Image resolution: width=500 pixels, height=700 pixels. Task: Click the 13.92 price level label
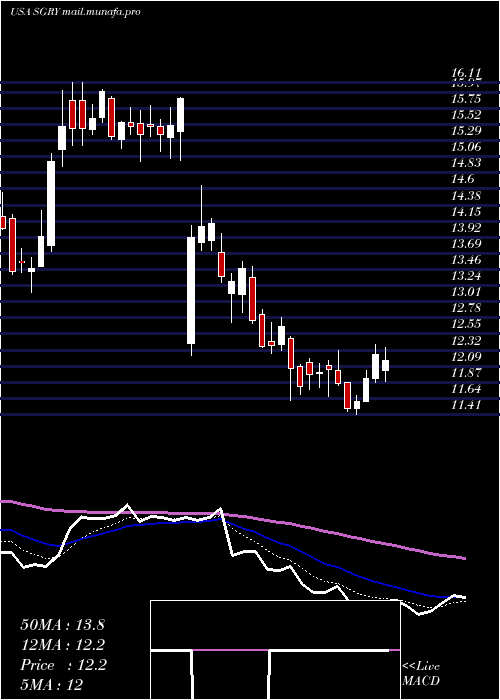click(x=466, y=228)
